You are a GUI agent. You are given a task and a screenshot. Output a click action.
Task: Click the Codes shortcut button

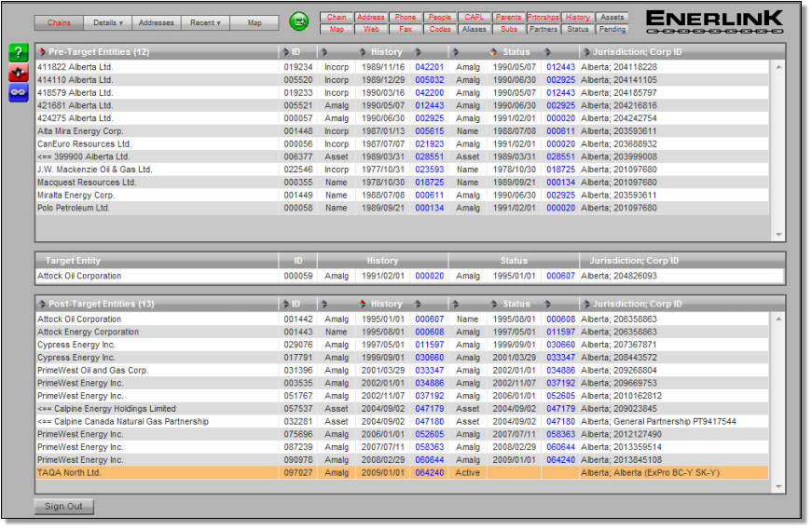coord(440,29)
